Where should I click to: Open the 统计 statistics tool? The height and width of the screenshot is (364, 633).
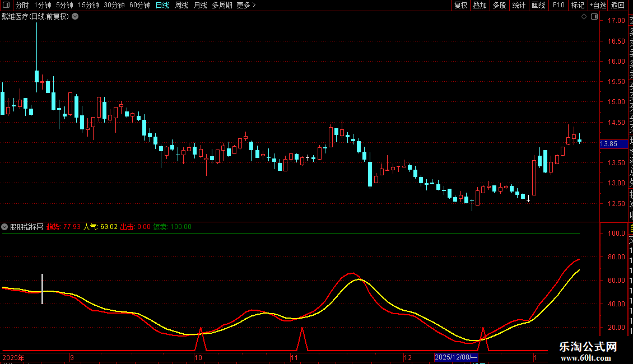coord(519,5)
